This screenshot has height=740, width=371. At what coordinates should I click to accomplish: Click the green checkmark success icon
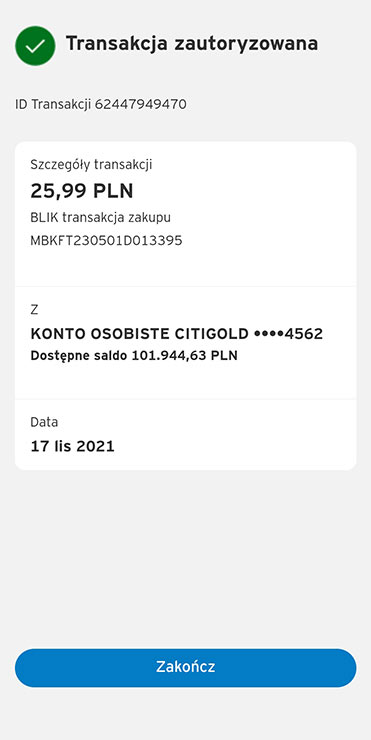35,46
